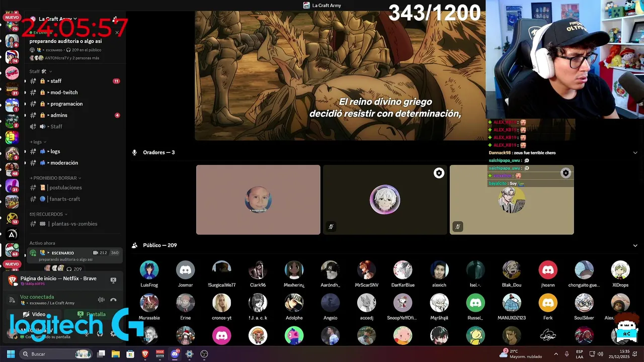Open server icon with the 63 badge

pyautogui.click(x=12, y=249)
